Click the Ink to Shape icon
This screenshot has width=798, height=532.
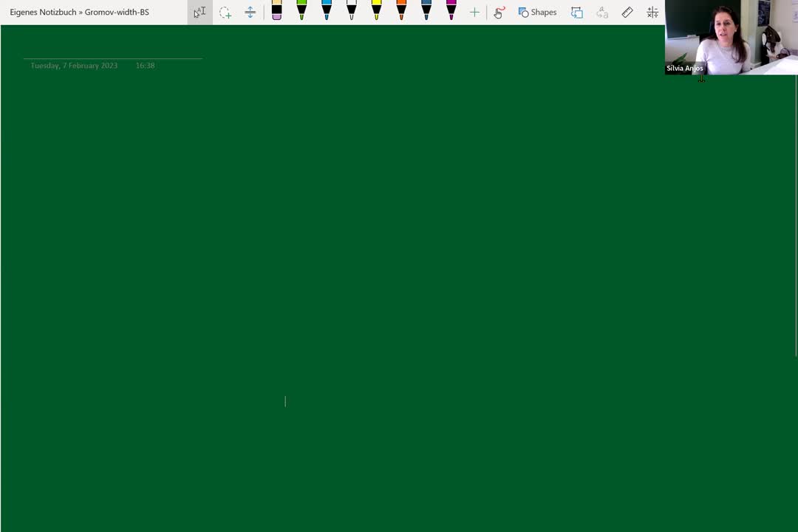[x=577, y=13]
